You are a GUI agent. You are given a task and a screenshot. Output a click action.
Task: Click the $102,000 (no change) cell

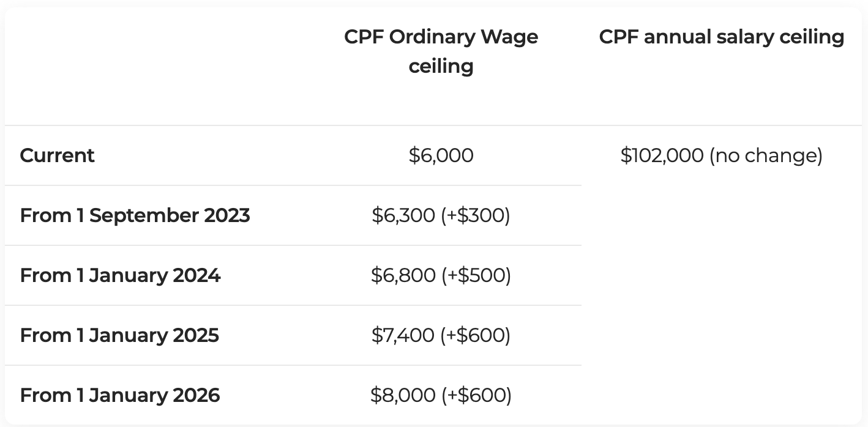[722, 155]
